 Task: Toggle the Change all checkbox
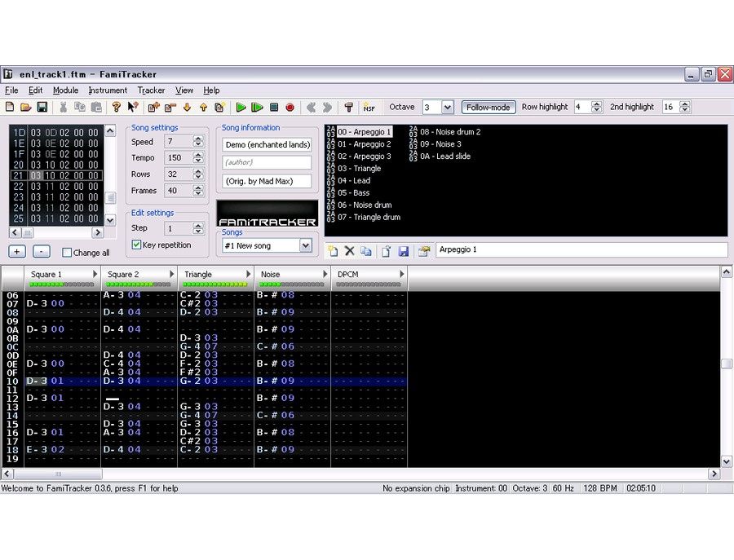[x=67, y=253]
